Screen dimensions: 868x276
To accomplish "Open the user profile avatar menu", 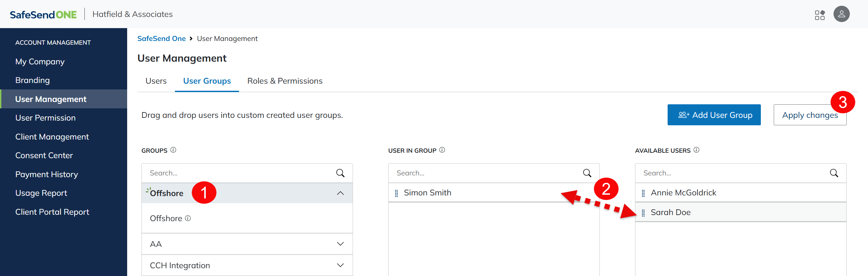I will tap(841, 14).
